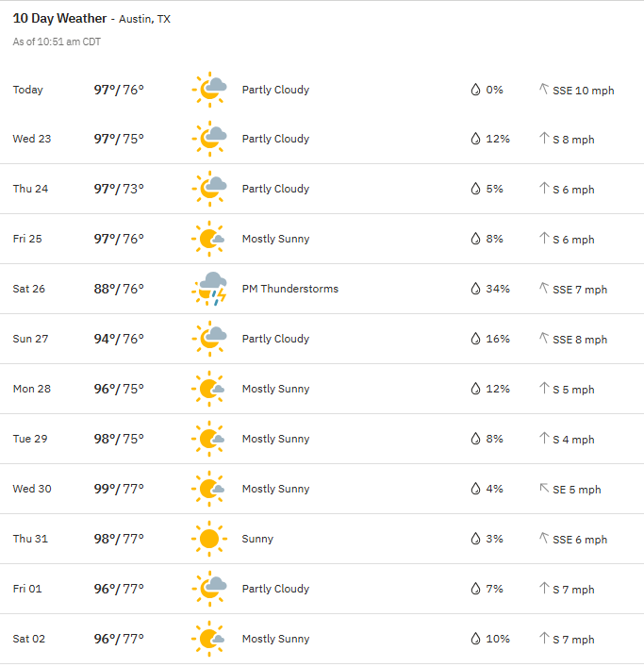Expand the Wed 23 forecast row
The width and height of the screenshot is (644, 667).
pyautogui.click(x=322, y=139)
